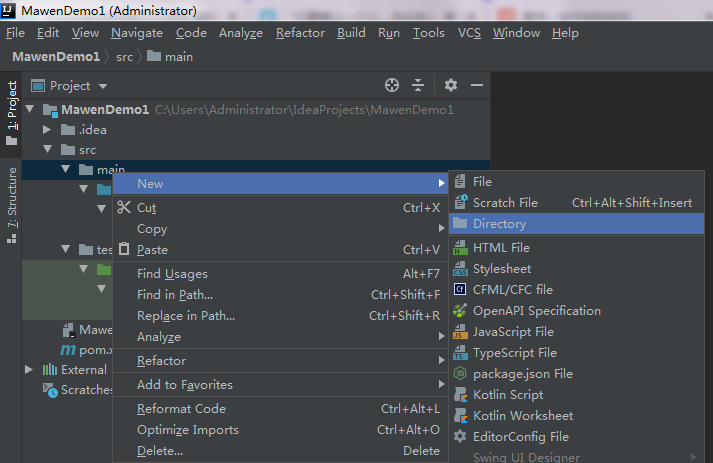Choose Optimize Imports
The width and height of the screenshot is (713, 463).
pos(280,429)
